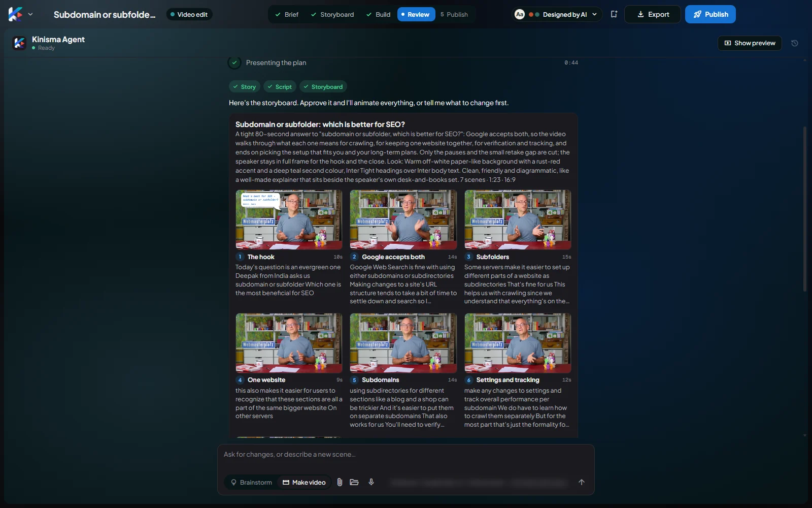
Task: Click the Presenting the plan check icon
Action: (x=234, y=62)
